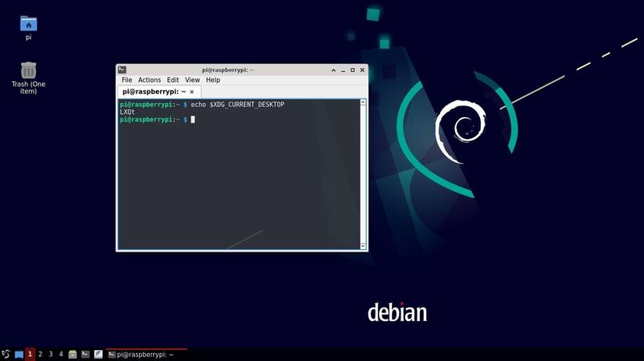Launch file manager from panel quicklaunch

point(73,354)
